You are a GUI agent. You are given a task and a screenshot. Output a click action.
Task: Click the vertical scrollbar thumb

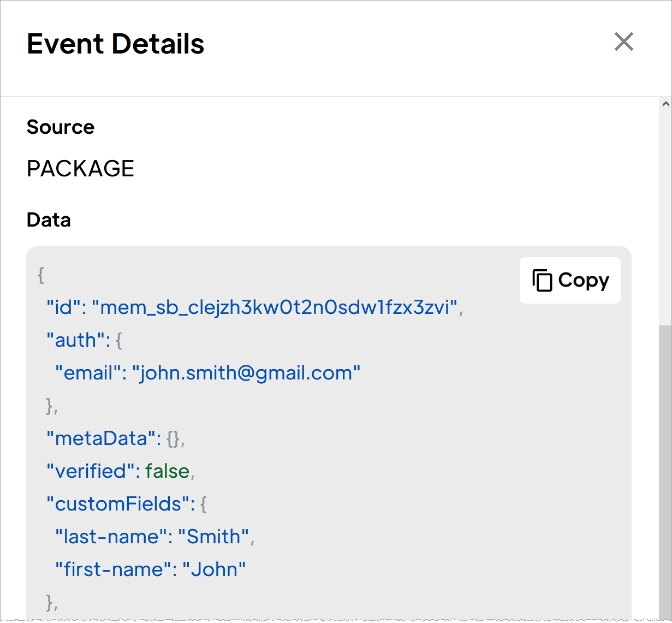665,472
